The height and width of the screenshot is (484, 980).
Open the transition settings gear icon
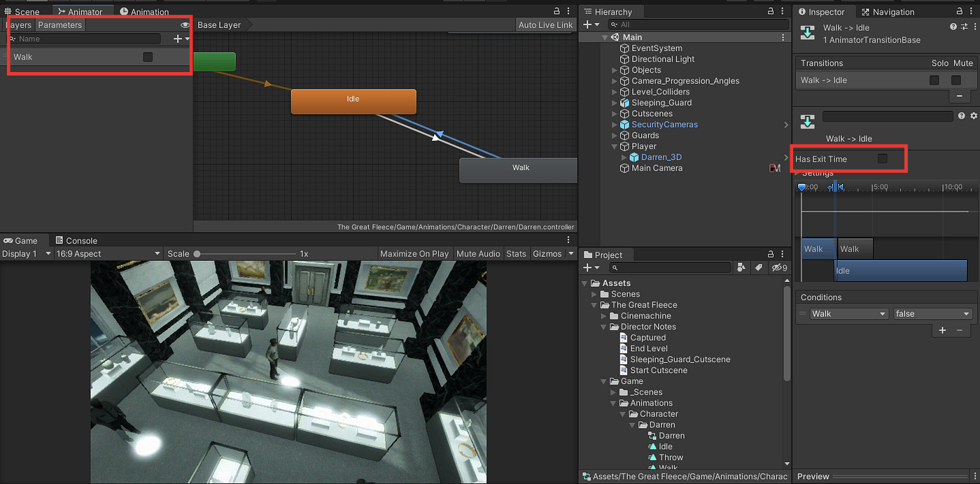973,116
